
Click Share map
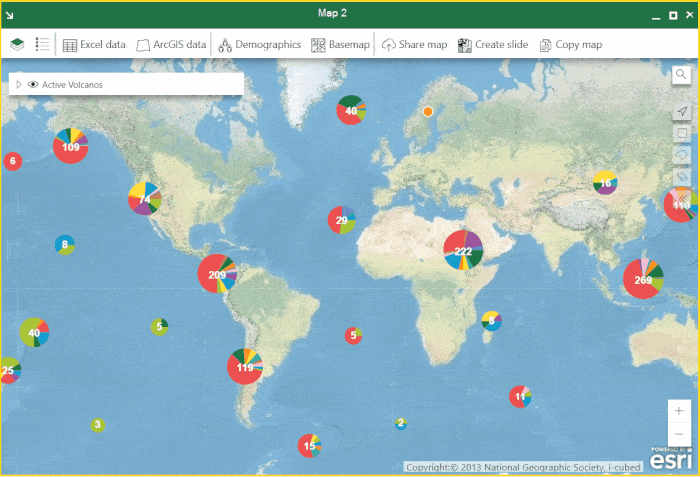(414, 45)
